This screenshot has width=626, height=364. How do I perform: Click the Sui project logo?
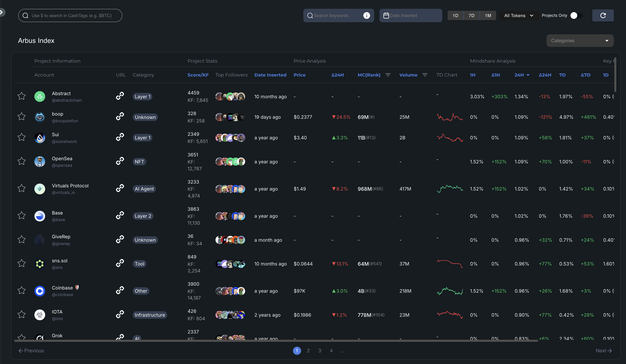pyautogui.click(x=40, y=138)
